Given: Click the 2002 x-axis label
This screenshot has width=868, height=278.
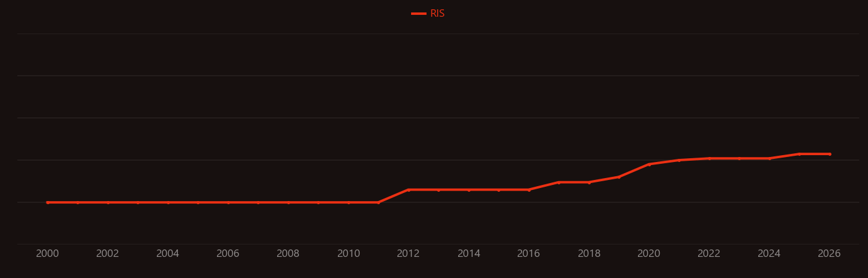Looking at the screenshot, I should tap(108, 254).
